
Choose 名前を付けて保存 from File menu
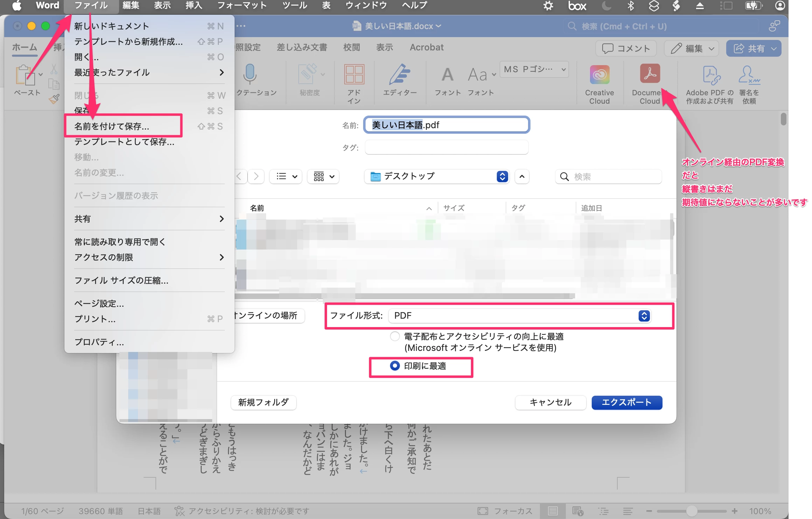112,126
